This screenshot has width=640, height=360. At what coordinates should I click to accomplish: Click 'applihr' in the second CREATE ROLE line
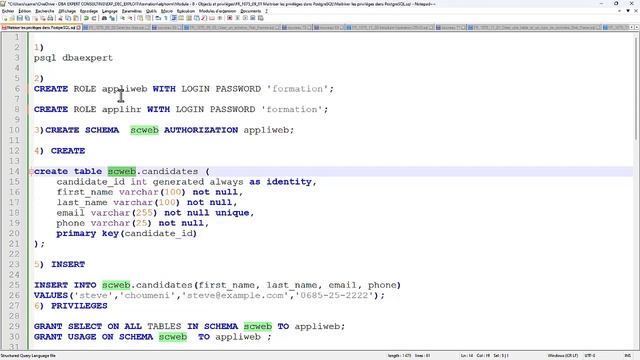[122, 109]
